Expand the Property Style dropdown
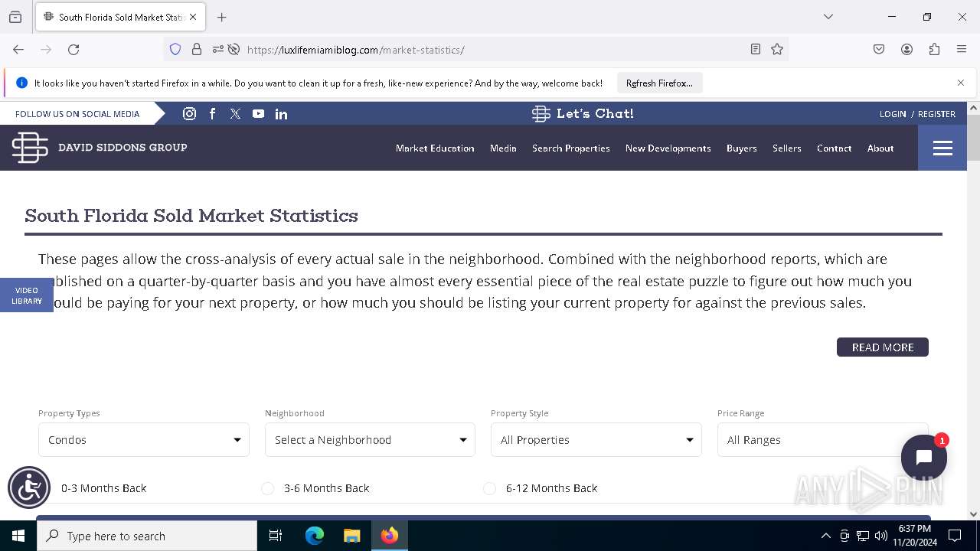Viewport: 980px width, 551px height. point(596,440)
